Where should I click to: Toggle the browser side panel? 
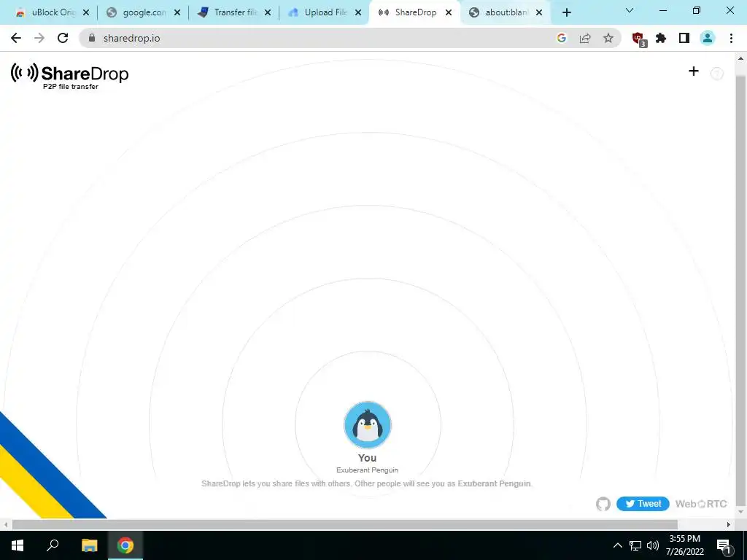[x=684, y=38]
